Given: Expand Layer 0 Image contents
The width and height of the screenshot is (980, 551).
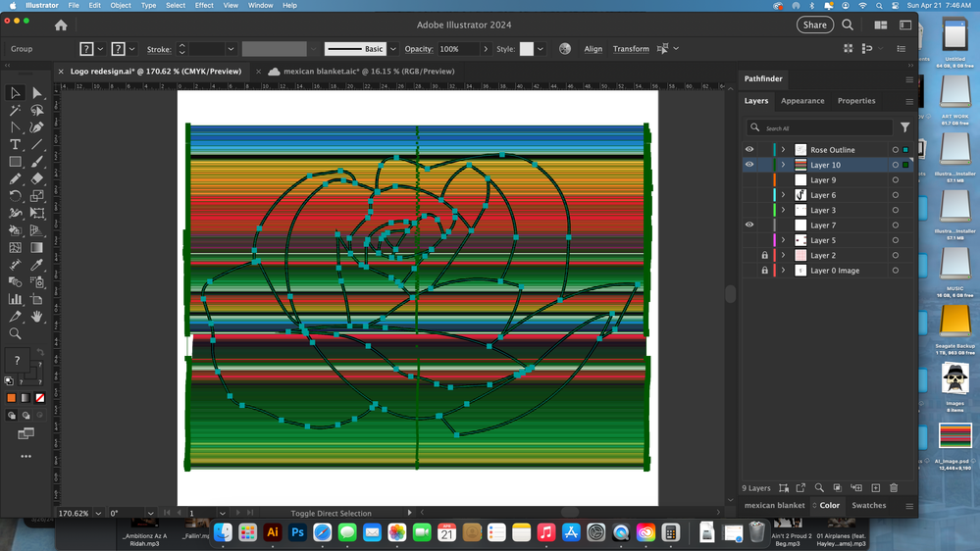Looking at the screenshot, I should (783, 271).
